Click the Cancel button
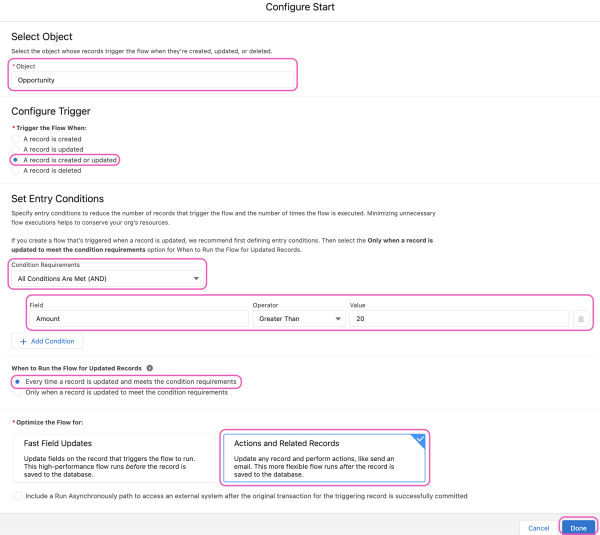Image resolution: width=600 pixels, height=535 pixels. 539,527
